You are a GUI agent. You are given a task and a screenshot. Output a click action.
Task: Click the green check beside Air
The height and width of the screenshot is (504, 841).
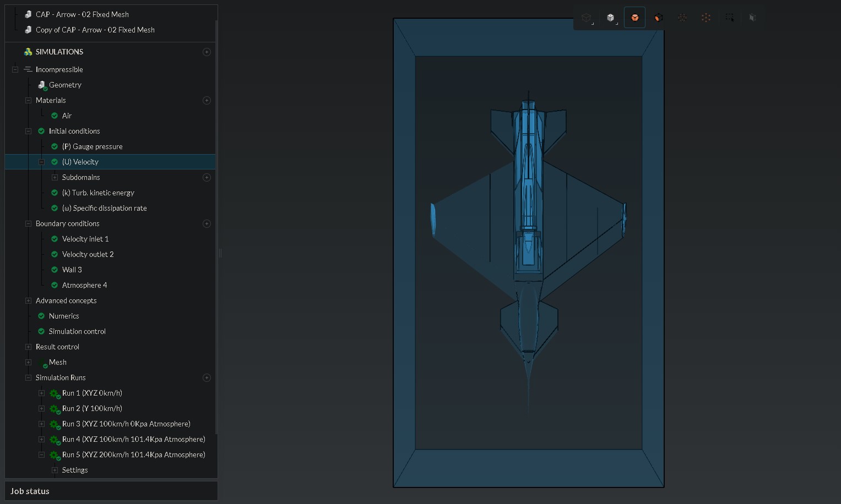click(55, 116)
